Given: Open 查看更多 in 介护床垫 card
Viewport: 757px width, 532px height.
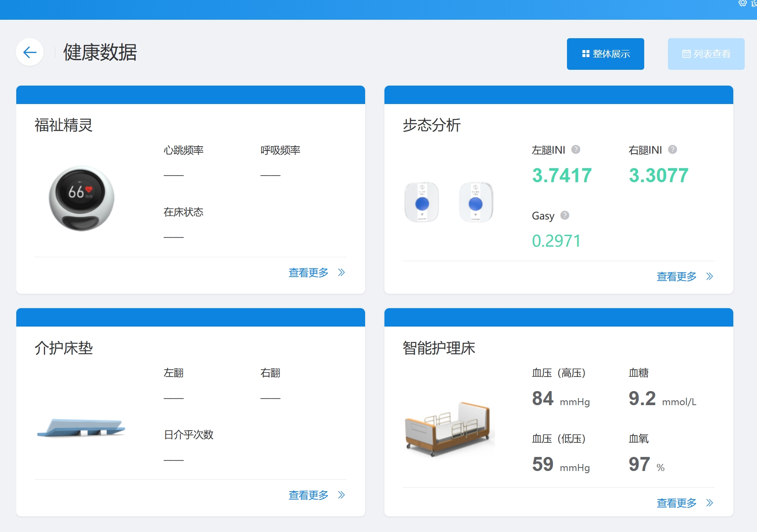Looking at the screenshot, I should [309, 495].
